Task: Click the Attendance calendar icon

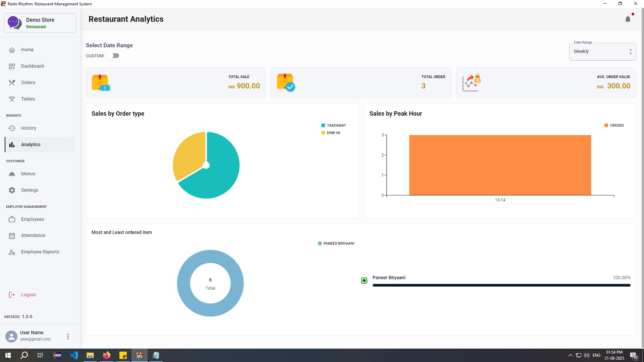Action: coord(12,236)
